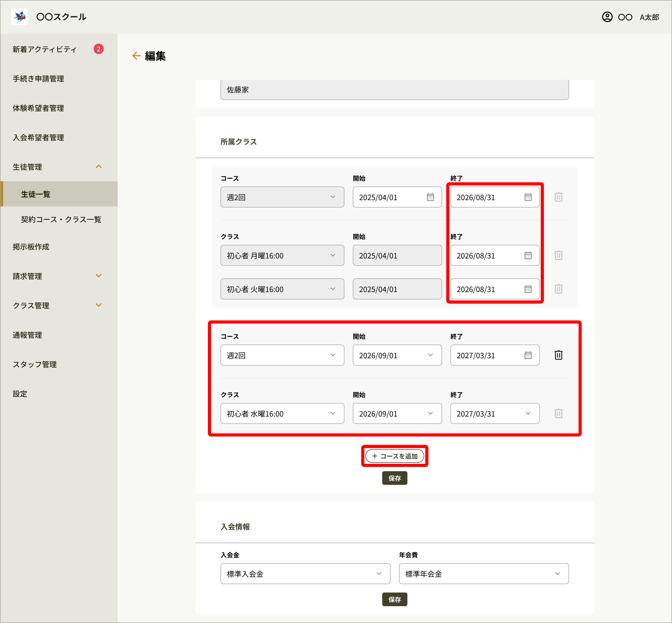This screenshot has height=623, width=672.
Task: Click the notification badge showing 2
Action: 98,49
